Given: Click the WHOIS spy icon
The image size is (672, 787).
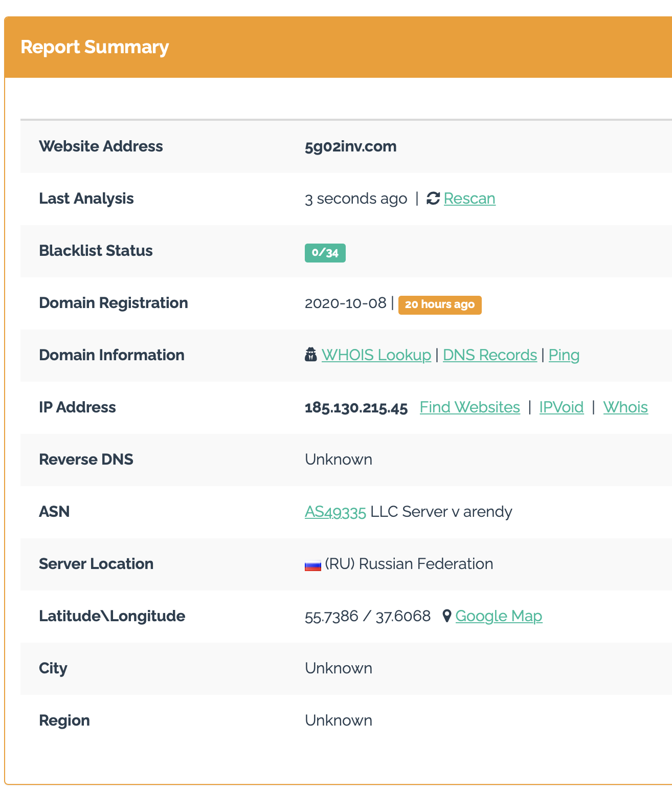Looking at the screenshot, I should tap(310, 355).
